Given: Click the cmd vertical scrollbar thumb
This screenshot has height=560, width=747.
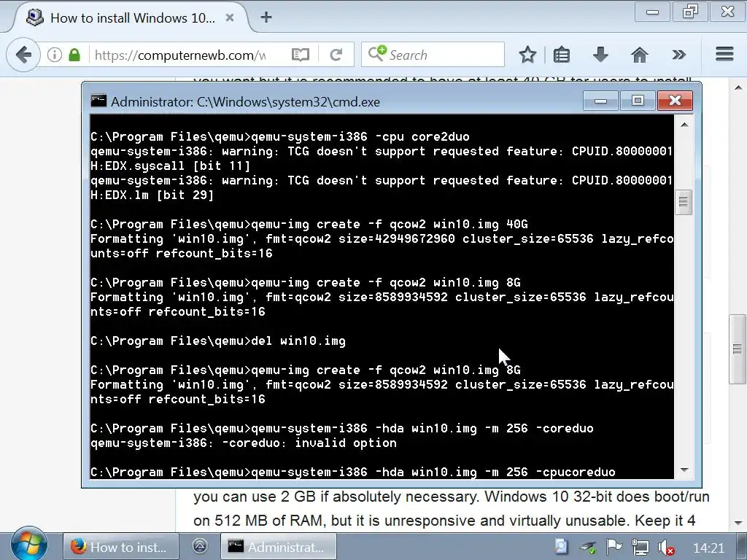Looking at the screenshot, I should [x=684, y=203].
